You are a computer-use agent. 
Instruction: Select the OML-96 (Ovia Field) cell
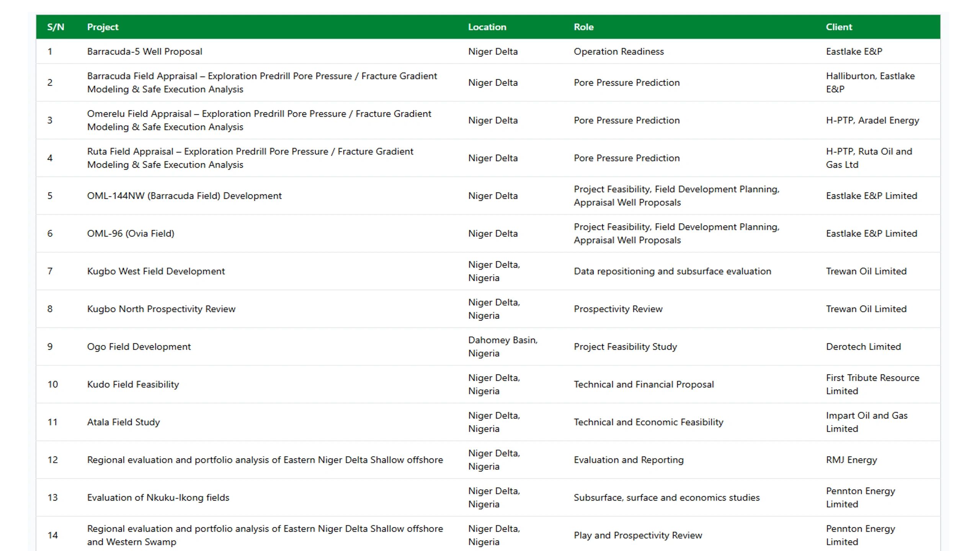click(131, 233)
